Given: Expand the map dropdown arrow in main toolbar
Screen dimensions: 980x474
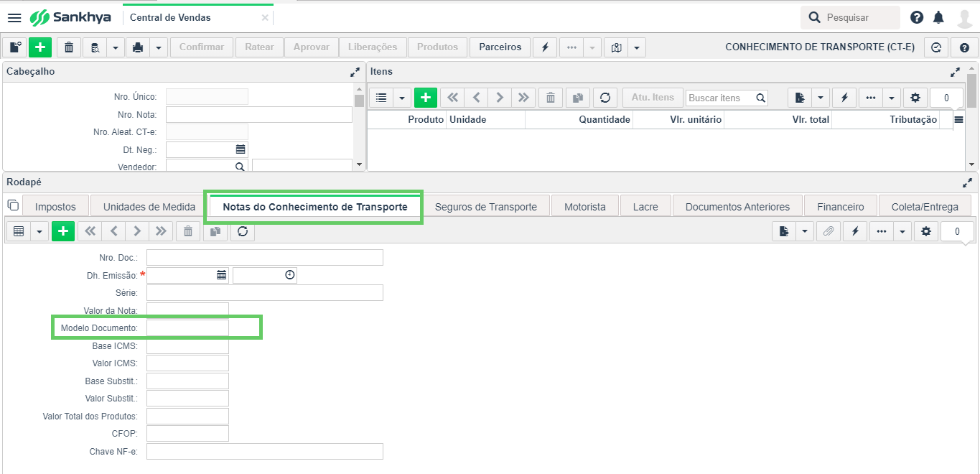Looking at the screenshot, I should (x=637, y=47).
